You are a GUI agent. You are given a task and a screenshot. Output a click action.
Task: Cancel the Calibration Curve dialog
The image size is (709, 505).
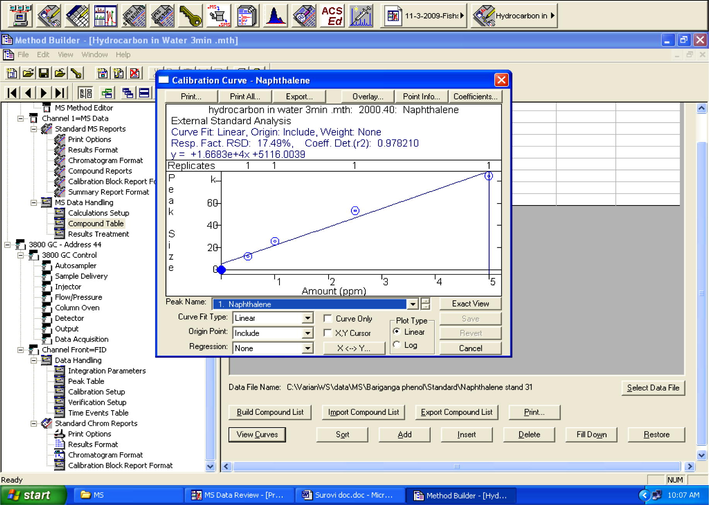(470, 348)
